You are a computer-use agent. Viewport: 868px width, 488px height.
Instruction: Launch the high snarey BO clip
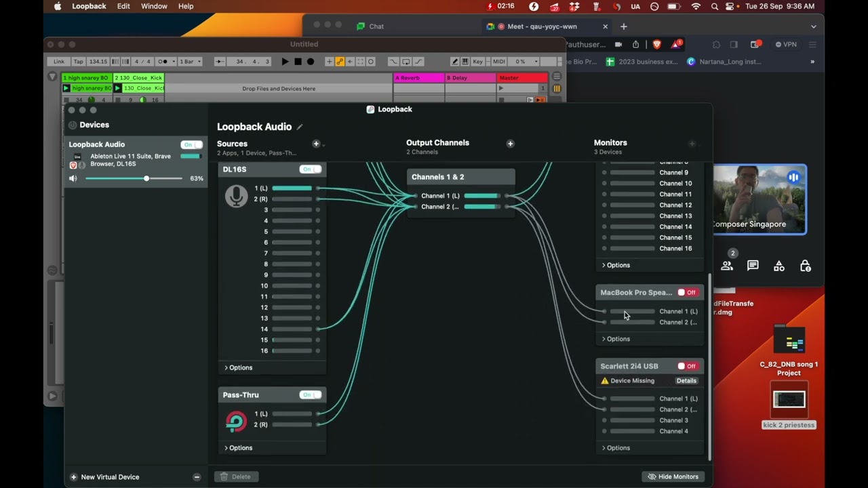[66, 88]
